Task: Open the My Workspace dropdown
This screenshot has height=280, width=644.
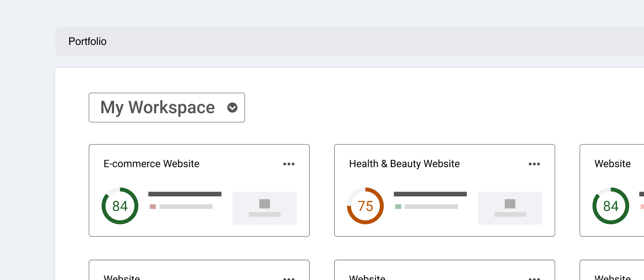Action: (x=167, y=108)
